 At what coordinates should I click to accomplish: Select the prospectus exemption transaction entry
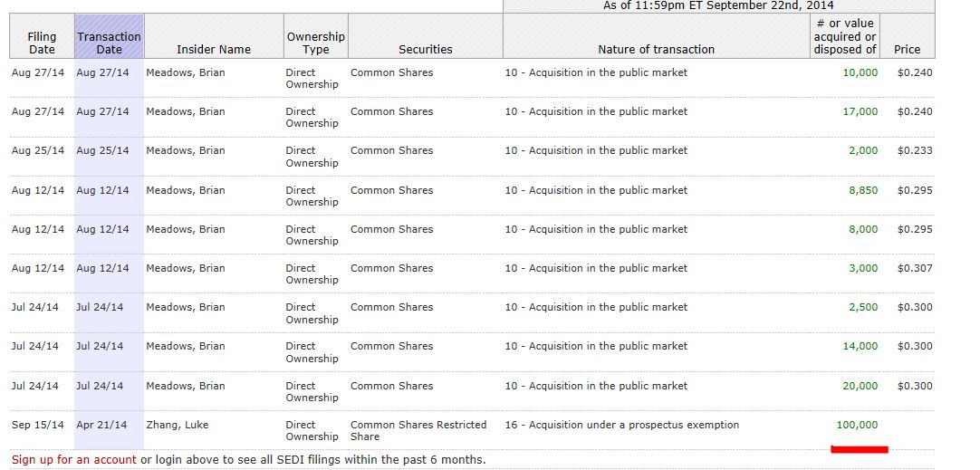coord(622,425)
